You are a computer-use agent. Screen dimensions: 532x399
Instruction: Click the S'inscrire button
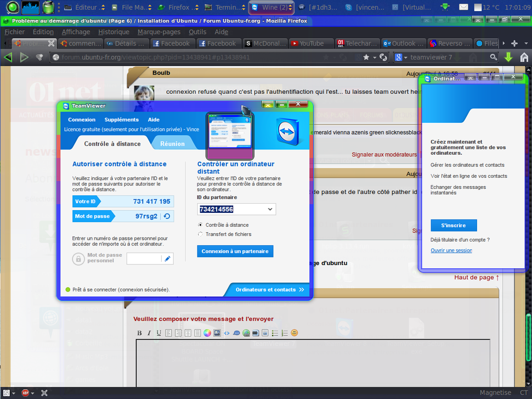(454, 226)
